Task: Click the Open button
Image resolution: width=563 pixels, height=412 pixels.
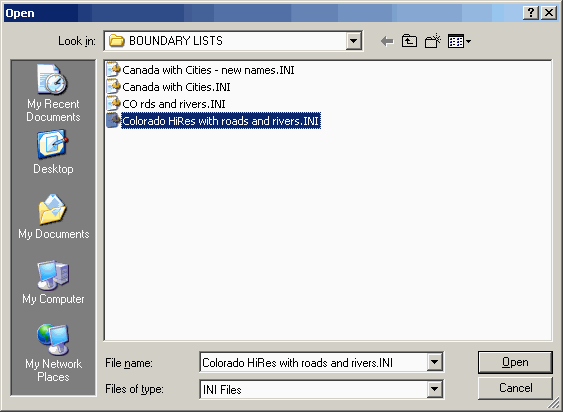Action: click(515, 362)
